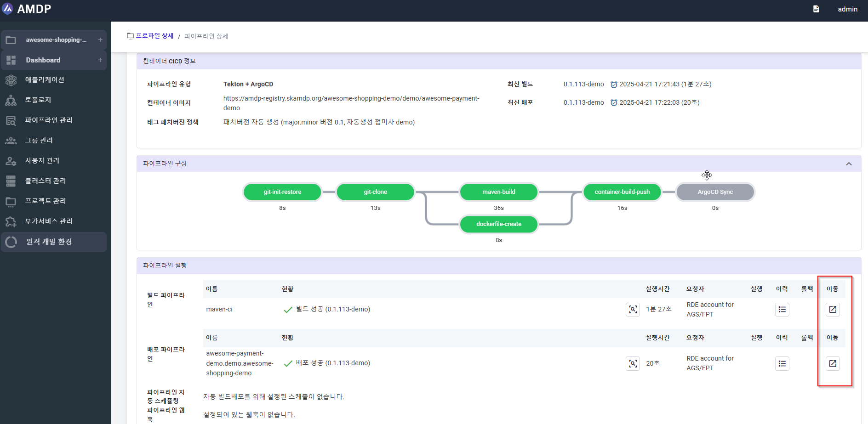Click the clock icon beside 최신 빌드 time
This screenshot has height=424, width=868.
614,85
